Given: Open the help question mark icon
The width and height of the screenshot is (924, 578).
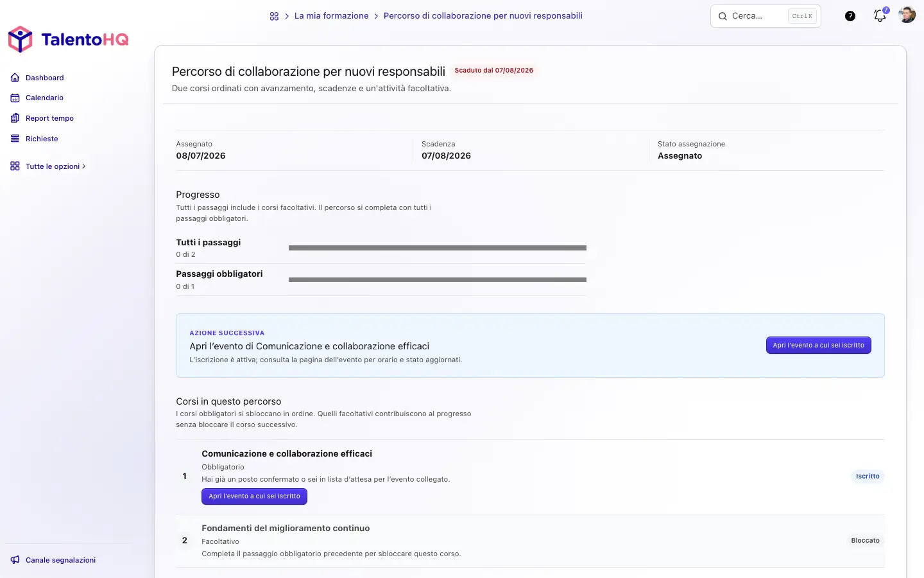Looking at the screenshot, I should pos(850,16).
